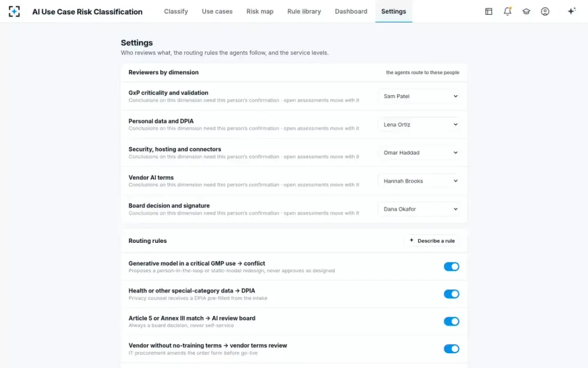The image size is (588, 368).
Task: Click 'Privacy counsel receives a DPIA pre-filled' text
Action: point(198,298)
